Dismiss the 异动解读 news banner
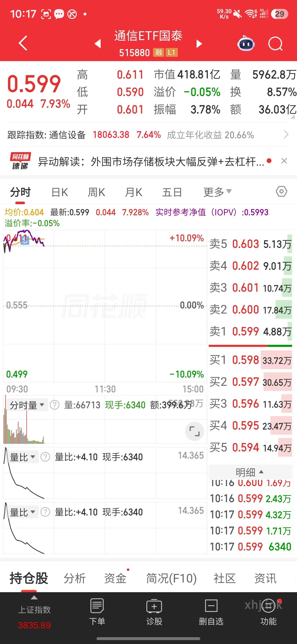 point(284,161)
